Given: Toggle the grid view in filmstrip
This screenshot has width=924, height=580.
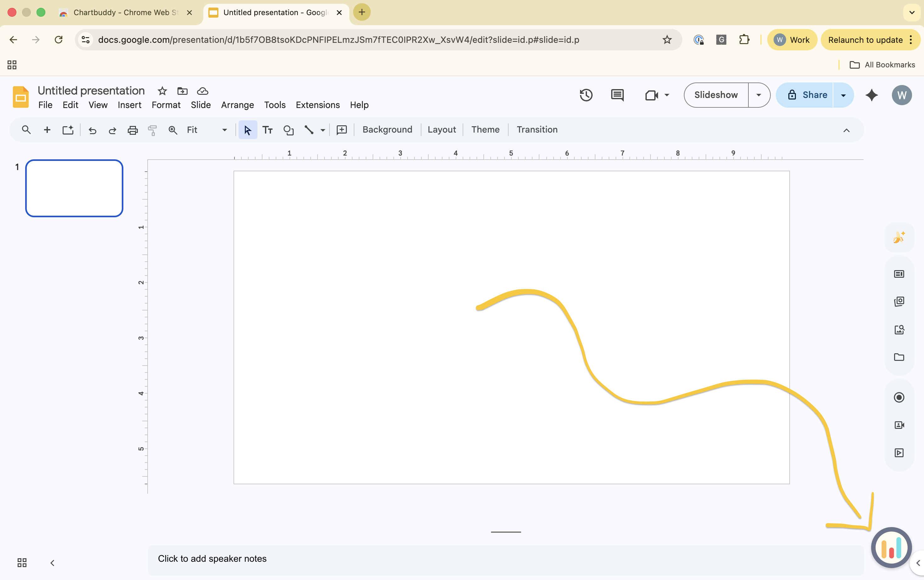Looking at the screenshot, I should (21, 563).
